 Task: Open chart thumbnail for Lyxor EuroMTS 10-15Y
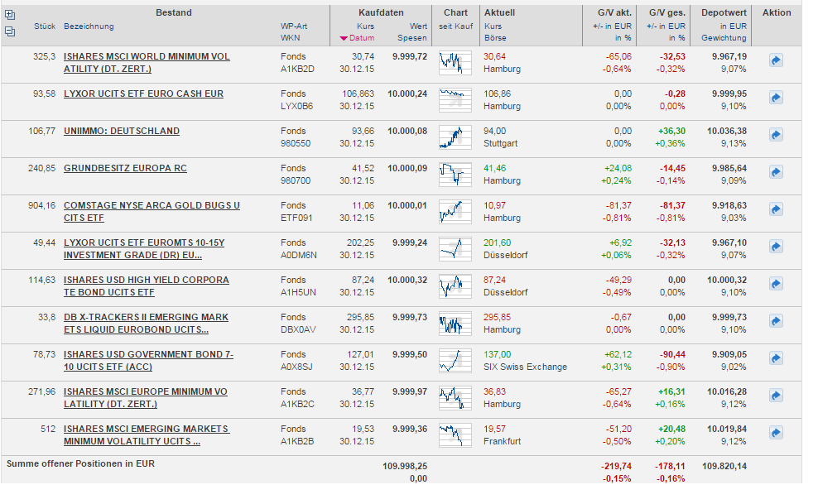click(455, 248)
